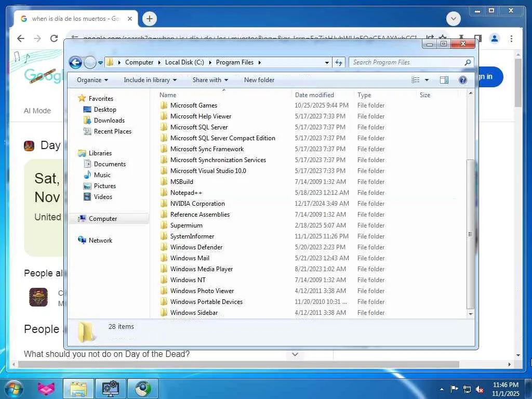The height and width of the screenshot is (399, 532).
Task: Select the Supermium folder icon
Action: 164,225
